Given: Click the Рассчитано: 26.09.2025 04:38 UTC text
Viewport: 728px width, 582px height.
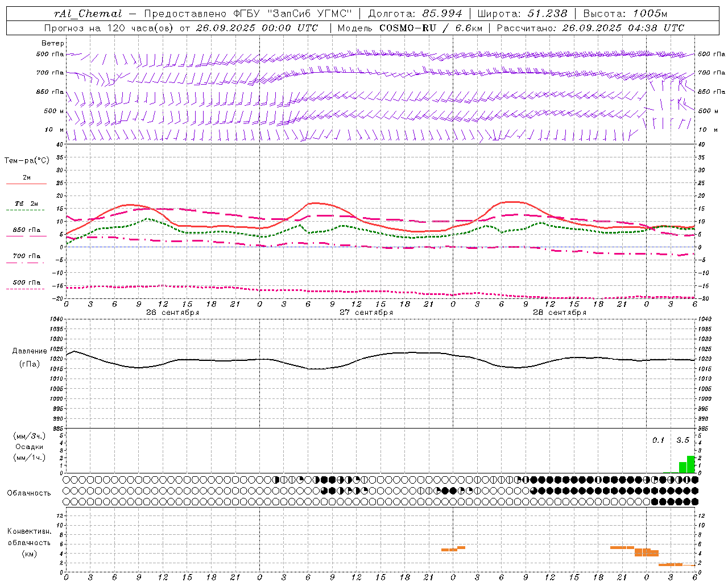Looking at the screenshot, I should coord(590,28).
